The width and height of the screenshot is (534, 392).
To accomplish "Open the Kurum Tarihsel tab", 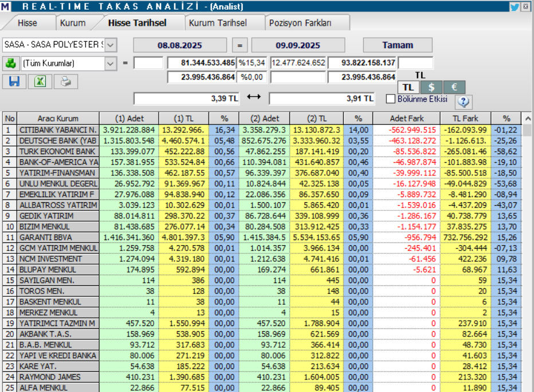I will (x=218, y=23).
